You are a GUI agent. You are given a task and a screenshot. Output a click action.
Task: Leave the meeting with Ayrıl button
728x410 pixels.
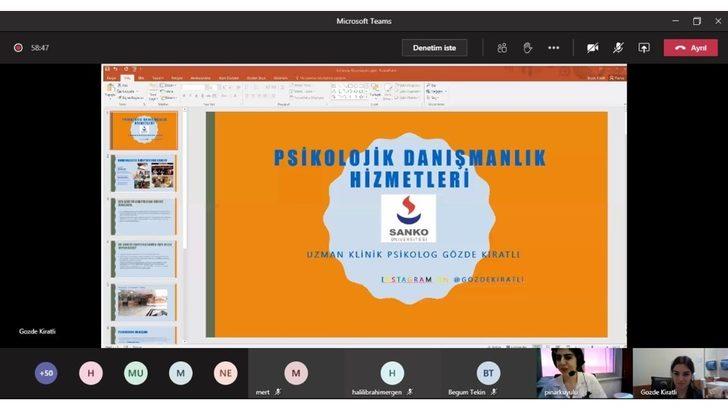tap(690, 48)
